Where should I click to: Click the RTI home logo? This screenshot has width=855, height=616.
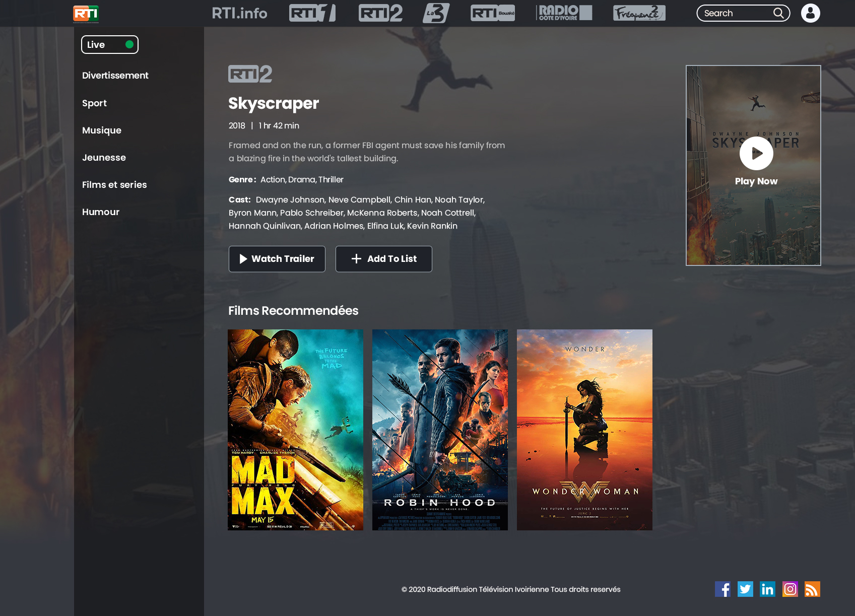tap(86, 14)
